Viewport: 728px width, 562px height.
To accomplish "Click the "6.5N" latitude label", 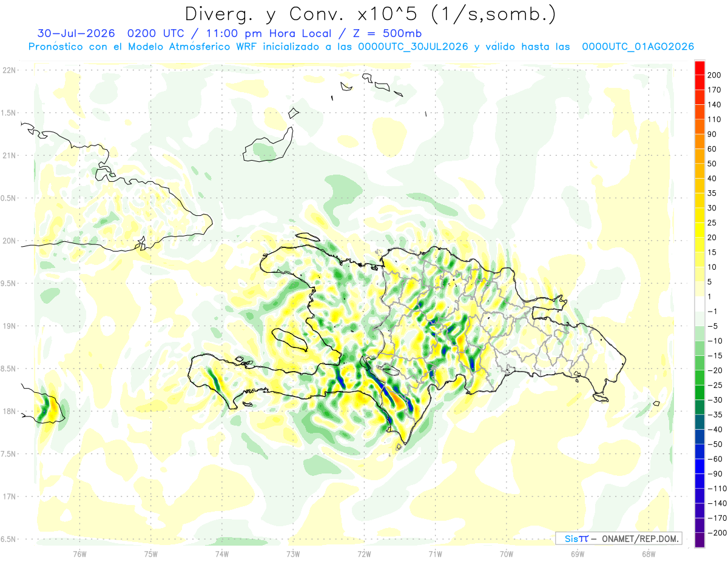I will (8, 539).
